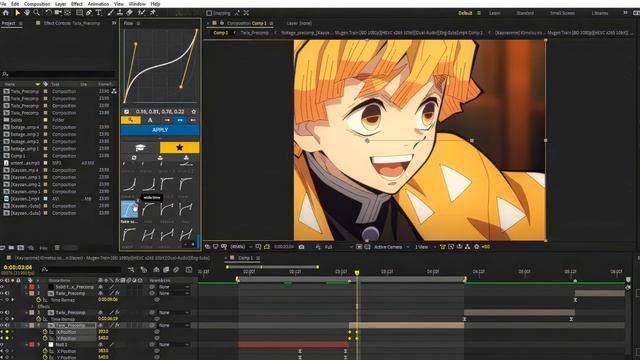Expand the Effects group under layer 2
The image size is (640, 360).
(x=33, y=306)
